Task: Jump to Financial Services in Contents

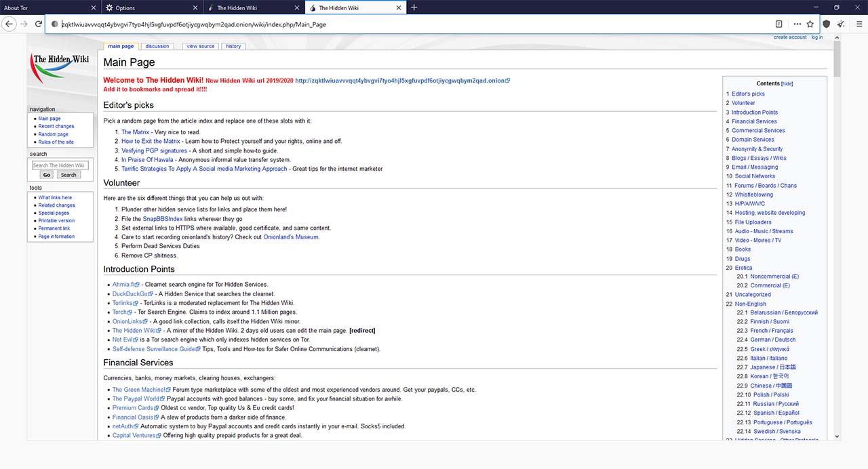Action: [x=754, y=121]
